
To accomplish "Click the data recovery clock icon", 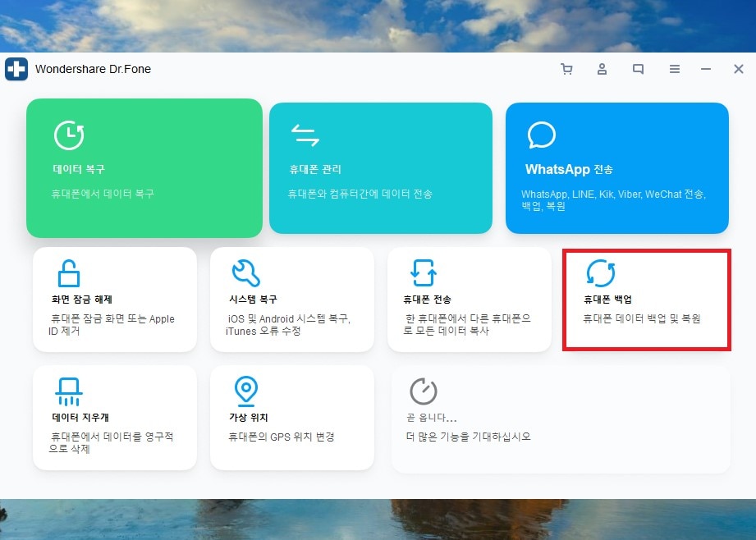I will tap(69, 135).
